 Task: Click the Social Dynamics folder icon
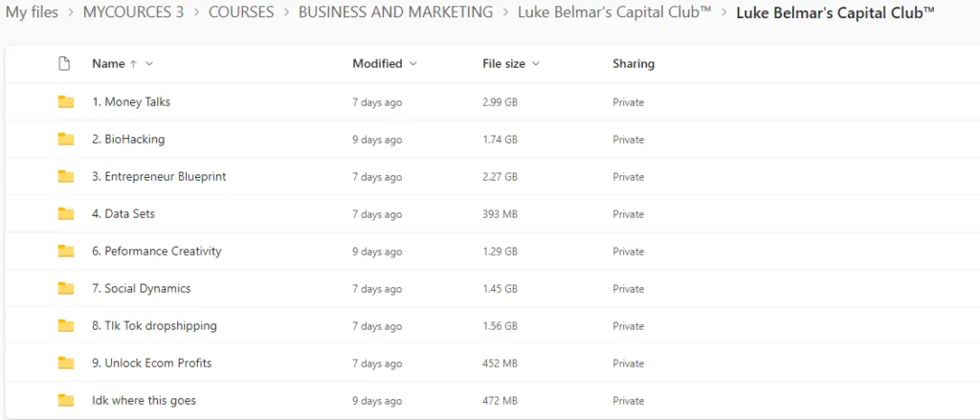(66, 289)
